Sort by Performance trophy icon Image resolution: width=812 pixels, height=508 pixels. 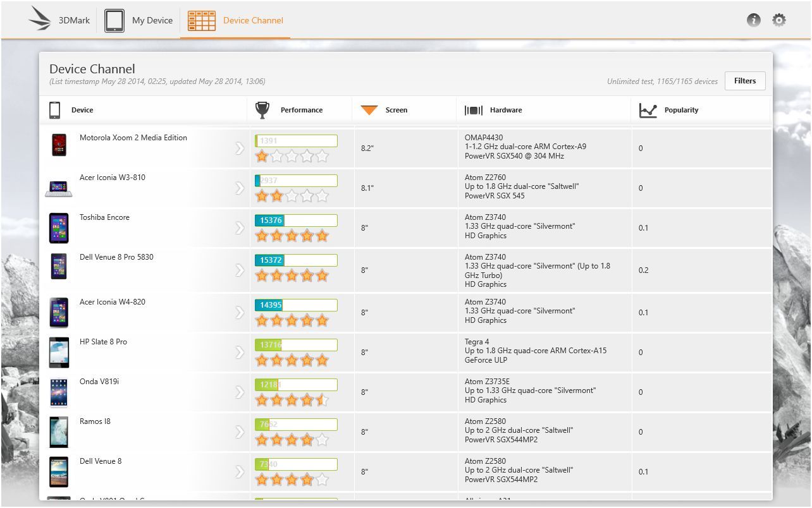coord(262,110)
